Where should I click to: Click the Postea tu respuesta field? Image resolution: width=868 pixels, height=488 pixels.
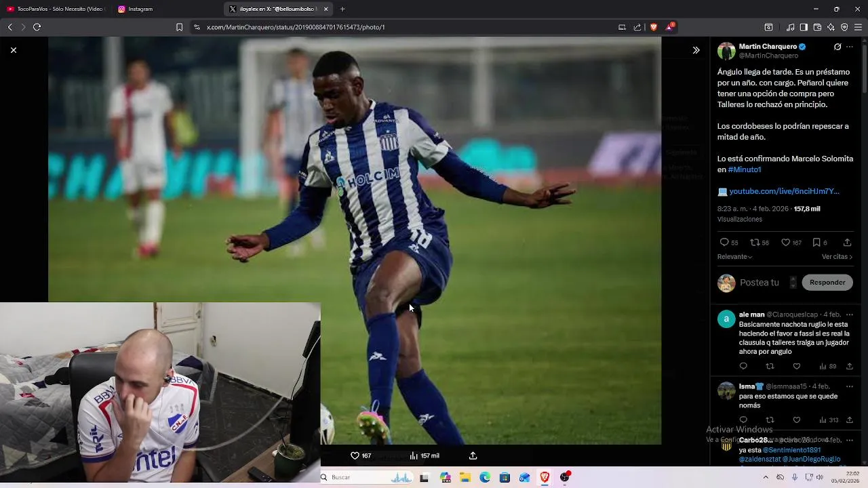click(x=759, y=283)
